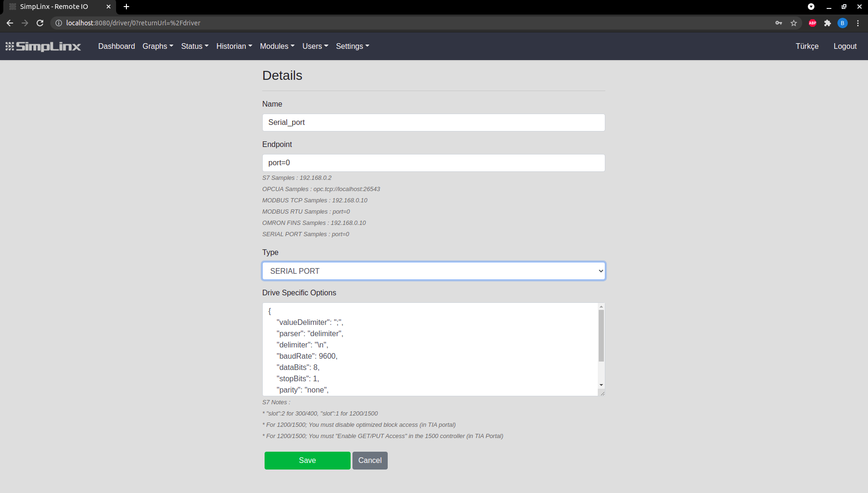Click the textarea scroll up arrow
Screen dimensions: 868x493
coord(601,307)
